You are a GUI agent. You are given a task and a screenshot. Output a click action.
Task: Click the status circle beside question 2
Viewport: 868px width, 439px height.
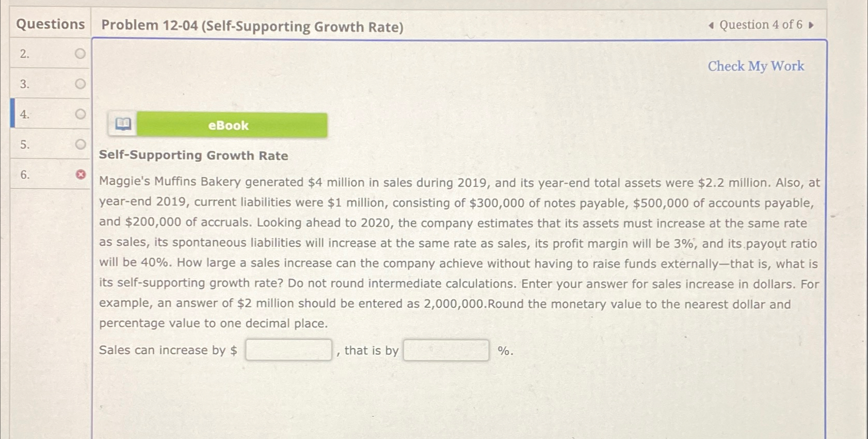coord(79,54)
